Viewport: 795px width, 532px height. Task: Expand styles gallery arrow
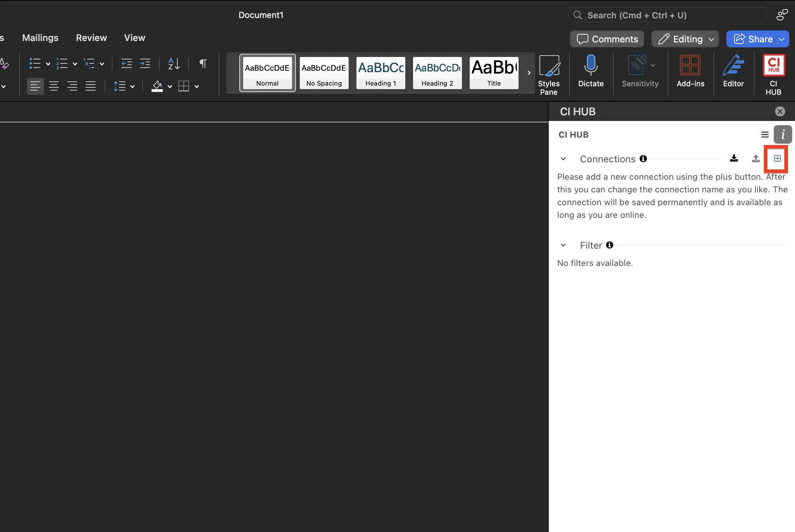coord(529,73)
